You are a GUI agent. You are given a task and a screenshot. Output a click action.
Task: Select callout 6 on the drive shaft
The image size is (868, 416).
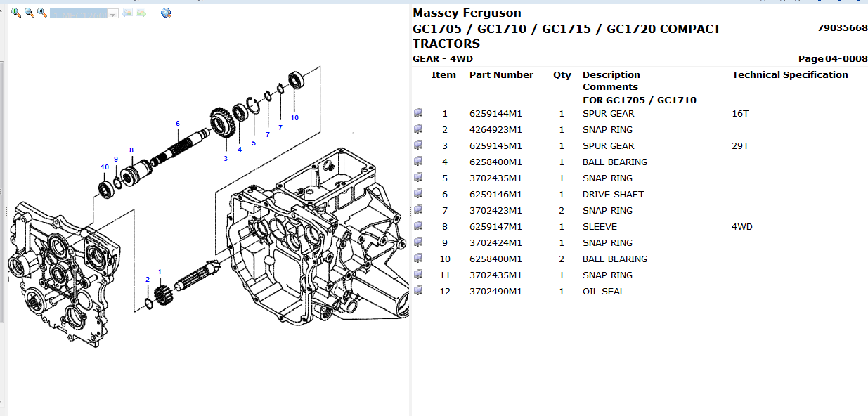[x=178, y=124]
